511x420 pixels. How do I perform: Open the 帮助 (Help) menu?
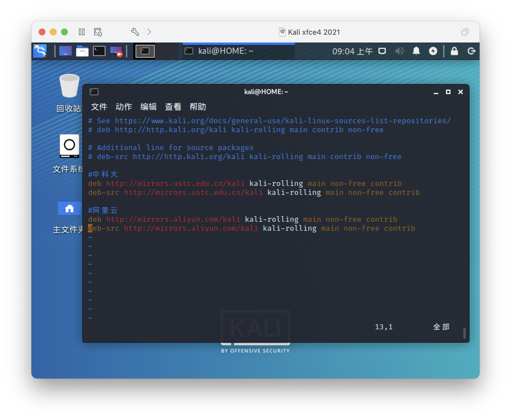[198, 107]
